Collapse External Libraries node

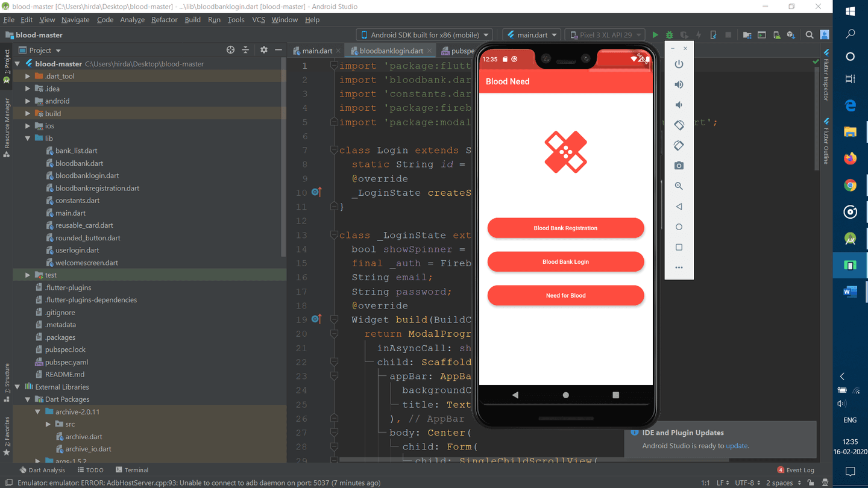(x=17, y=387)
